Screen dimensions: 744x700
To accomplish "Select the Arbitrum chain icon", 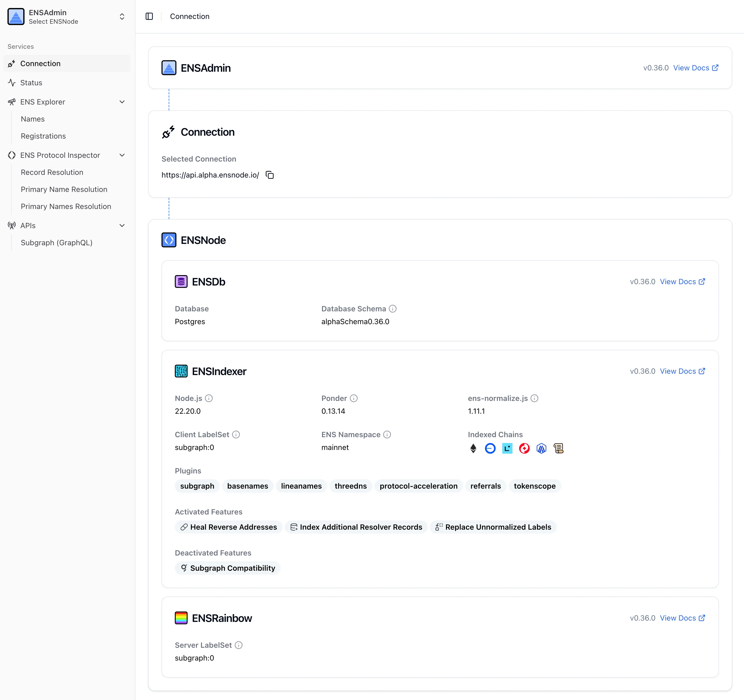I will [x=541, y=448].
